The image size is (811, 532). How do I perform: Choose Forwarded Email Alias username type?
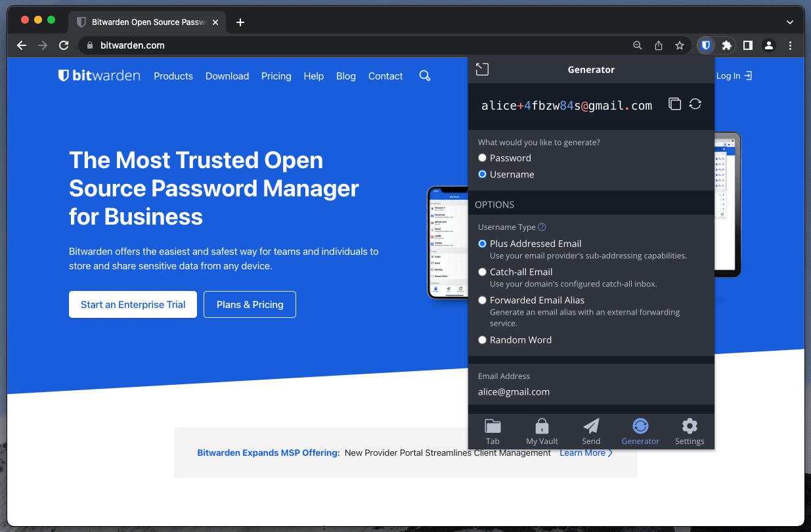tap(483, 299)
